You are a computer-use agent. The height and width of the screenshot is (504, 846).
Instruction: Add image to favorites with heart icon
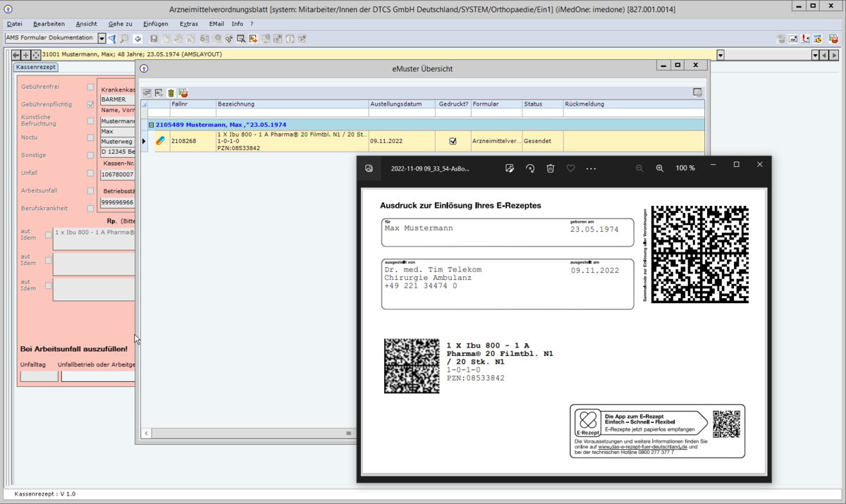(571, 168)
